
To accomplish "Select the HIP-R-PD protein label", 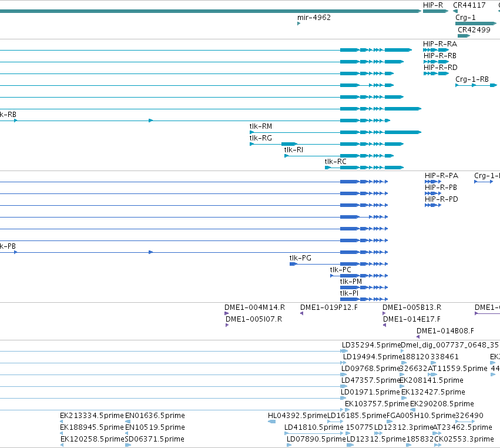I will point(441,199).
